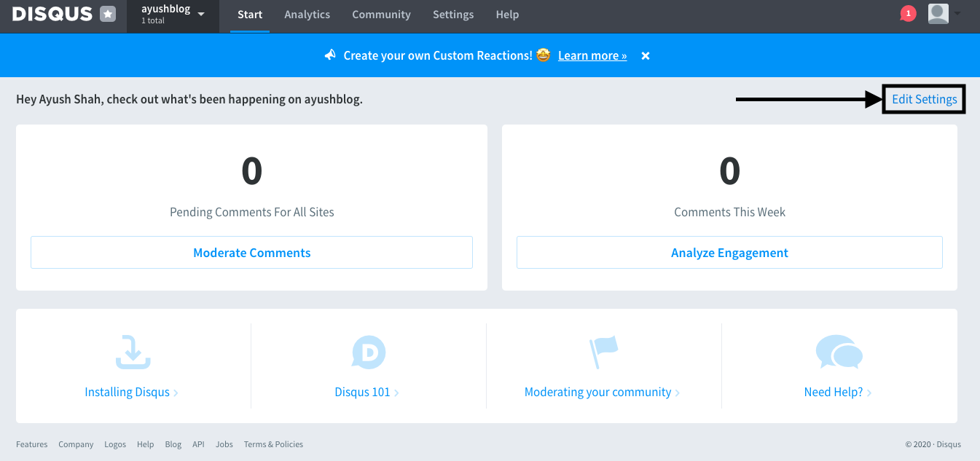Open the Terms & Policies footer link
980x461 pixels.
[273, 444]
